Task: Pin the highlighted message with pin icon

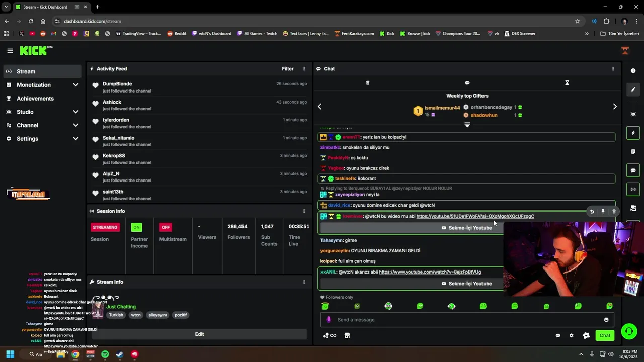Action: 603,212
